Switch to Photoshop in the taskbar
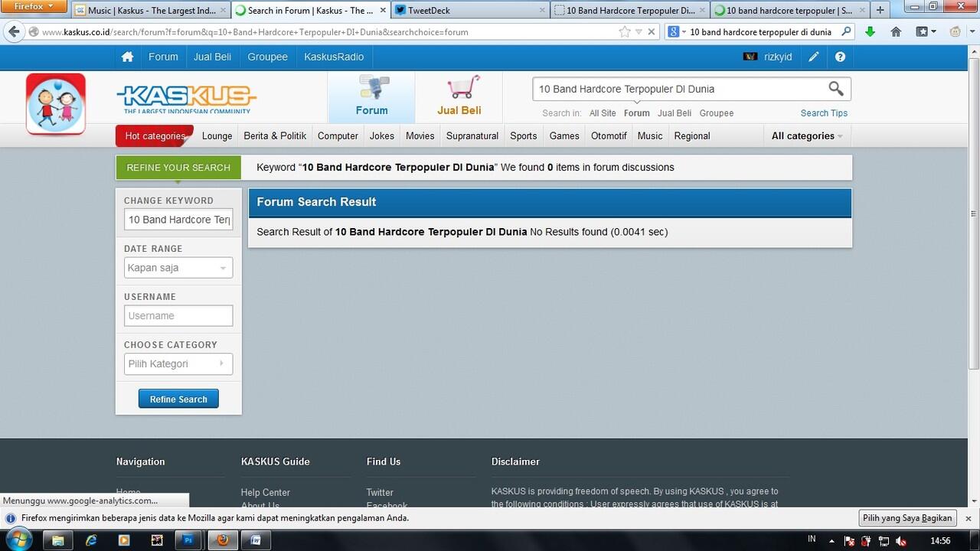Image resolution: width=980 pixels, height=551 pixels. pos(188,540)
